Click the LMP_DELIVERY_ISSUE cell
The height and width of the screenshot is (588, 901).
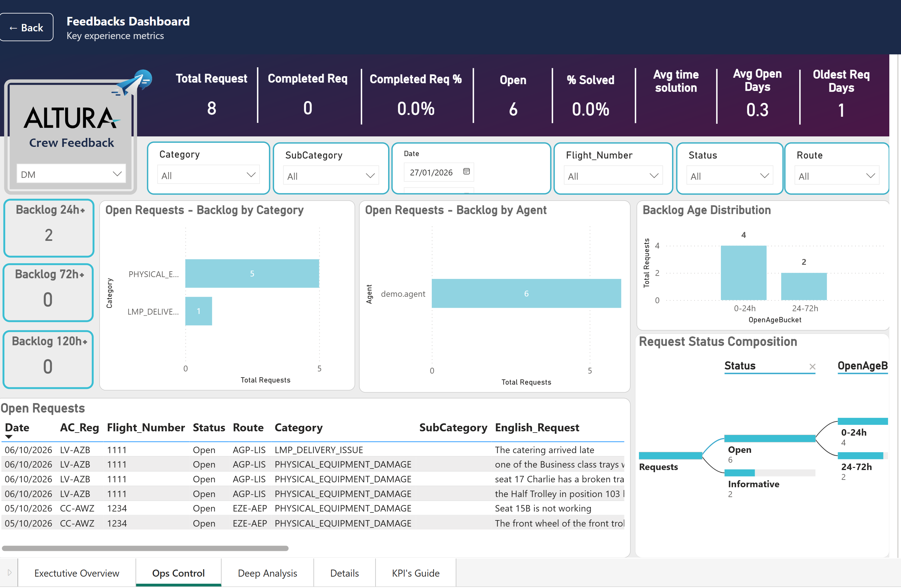(318, 449)
